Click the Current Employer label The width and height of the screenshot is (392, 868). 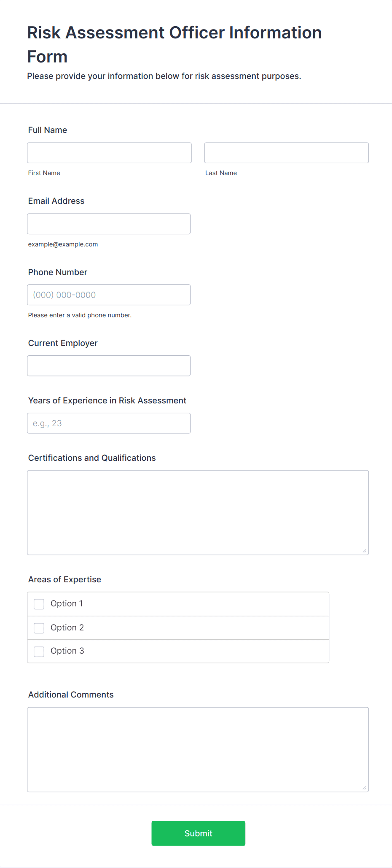[63, 343]
